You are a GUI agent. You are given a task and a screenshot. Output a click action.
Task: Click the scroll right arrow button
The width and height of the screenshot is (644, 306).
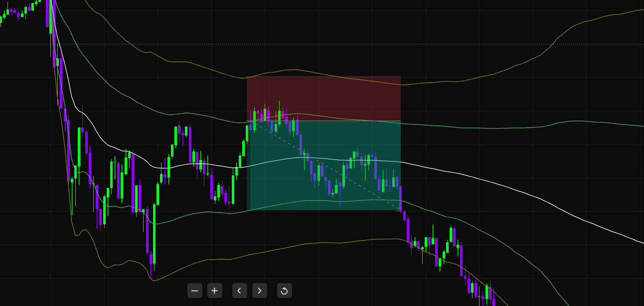click(x=260, y=291)
